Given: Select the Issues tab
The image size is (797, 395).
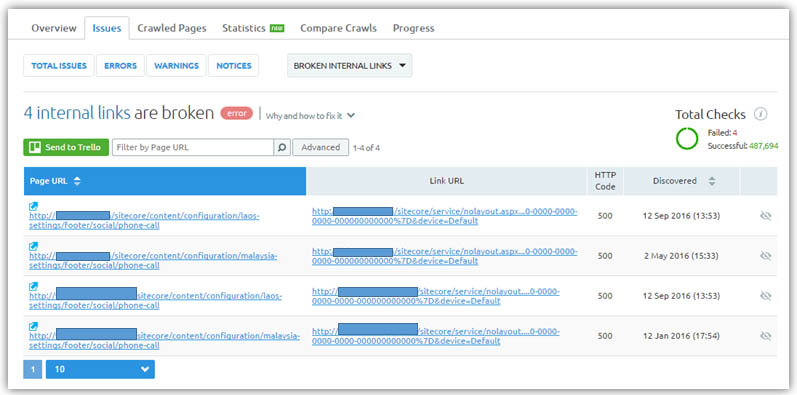Looking at the screenshot, I should click(x=107, y=28).
